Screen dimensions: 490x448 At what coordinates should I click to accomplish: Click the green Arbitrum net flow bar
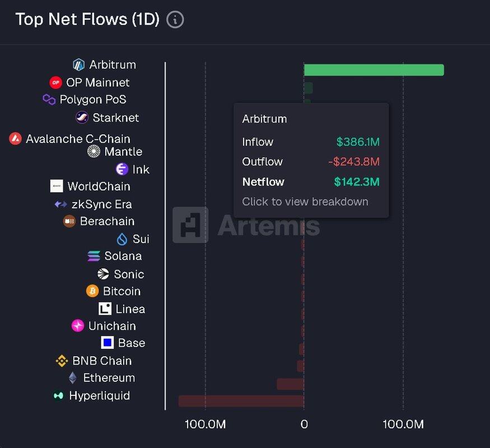[x=374, y=70]
